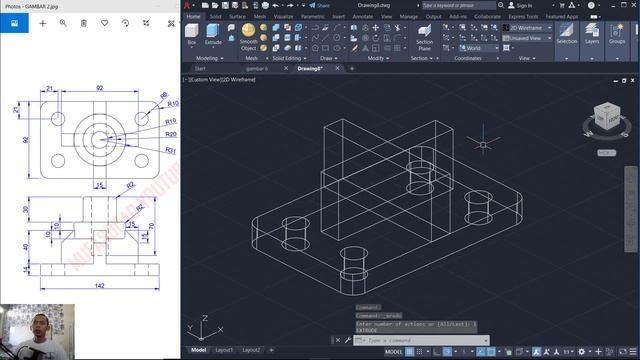Click the Extrude tool in Modeling panel
This screenshot has height=360, width=640.
(213, 34)
